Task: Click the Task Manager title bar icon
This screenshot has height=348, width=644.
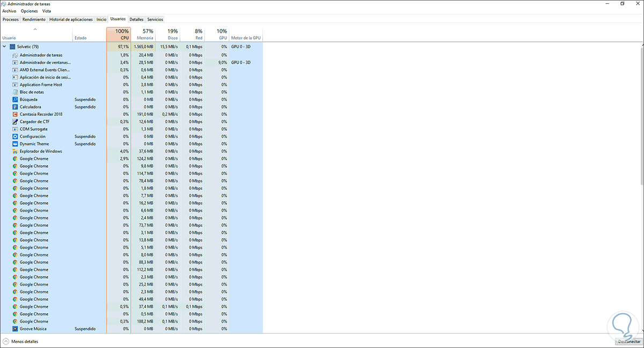Action: (x=4, y=4)
